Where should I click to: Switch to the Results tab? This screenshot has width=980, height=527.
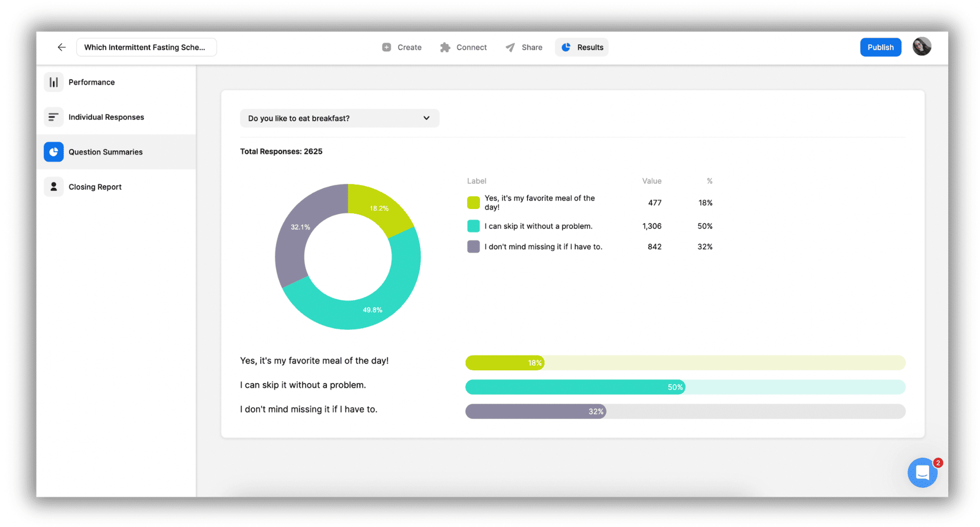tap(582, 47)
